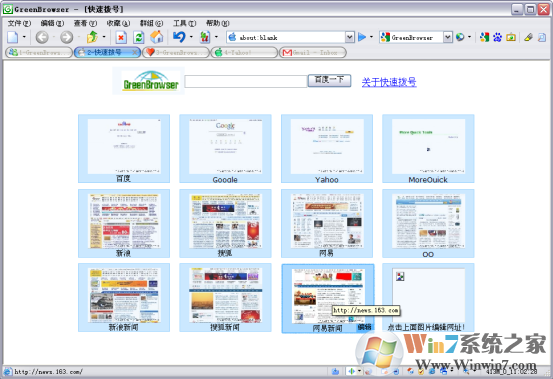Click the 百度一下 search button
The width and height of the screenshot is (553, 379).
click(x=329, y=80)
